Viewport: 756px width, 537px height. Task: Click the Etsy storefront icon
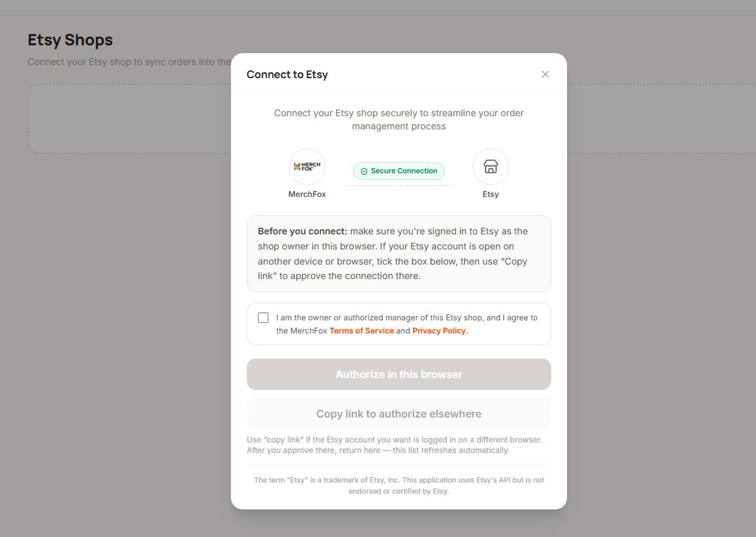490,167
